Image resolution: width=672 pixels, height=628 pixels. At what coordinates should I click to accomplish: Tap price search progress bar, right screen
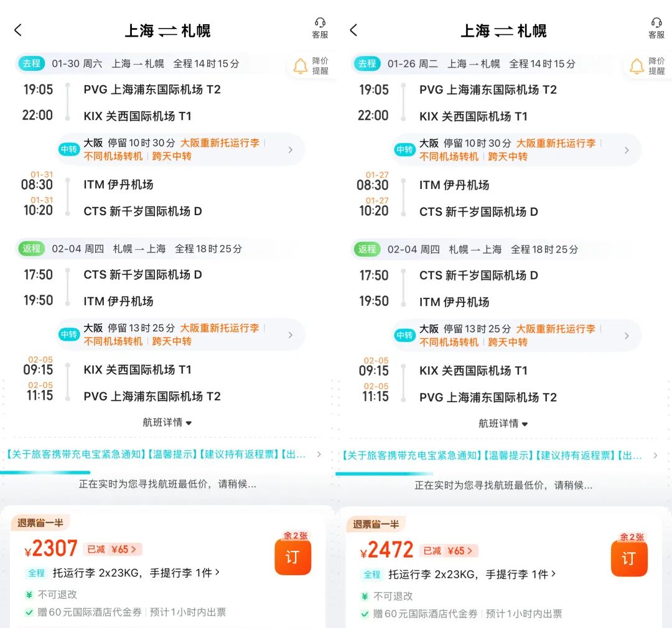click(x=384, y=473)
